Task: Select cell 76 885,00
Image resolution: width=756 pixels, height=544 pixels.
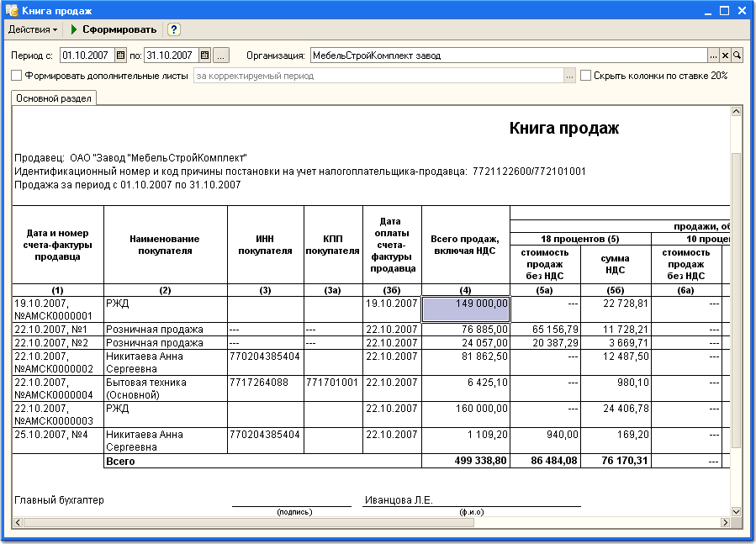Action: [466, 330]
